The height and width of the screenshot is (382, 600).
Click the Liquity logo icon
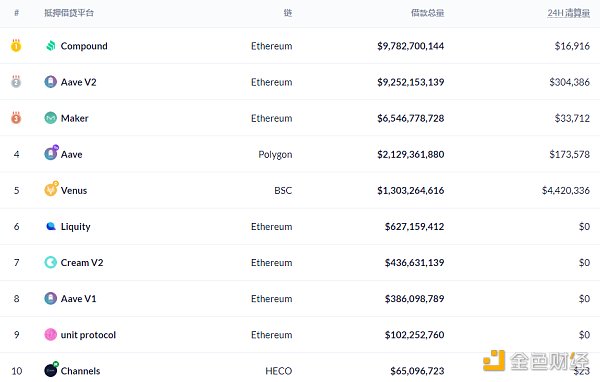point(51,226)
